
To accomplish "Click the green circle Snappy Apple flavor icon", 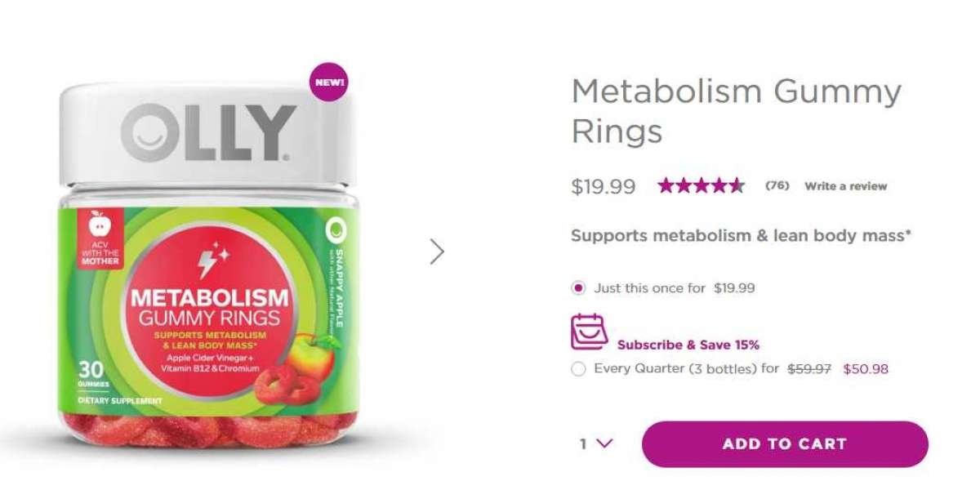I will coord(332,228).
